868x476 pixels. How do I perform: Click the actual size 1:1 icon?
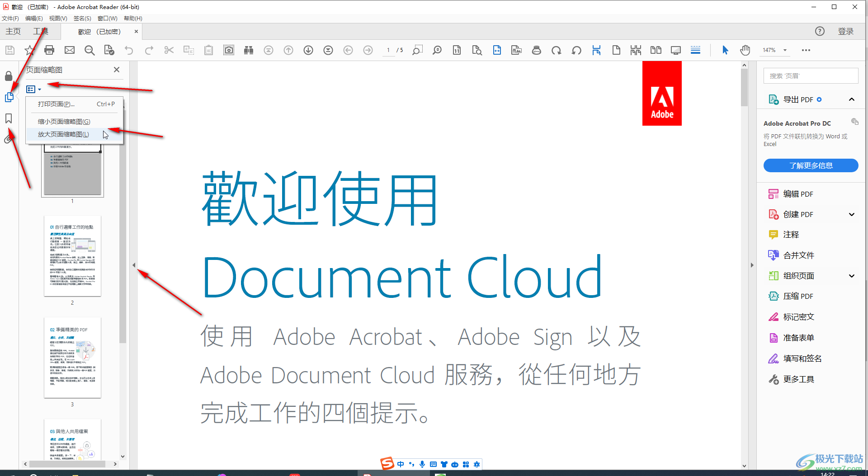coord(457,50)
